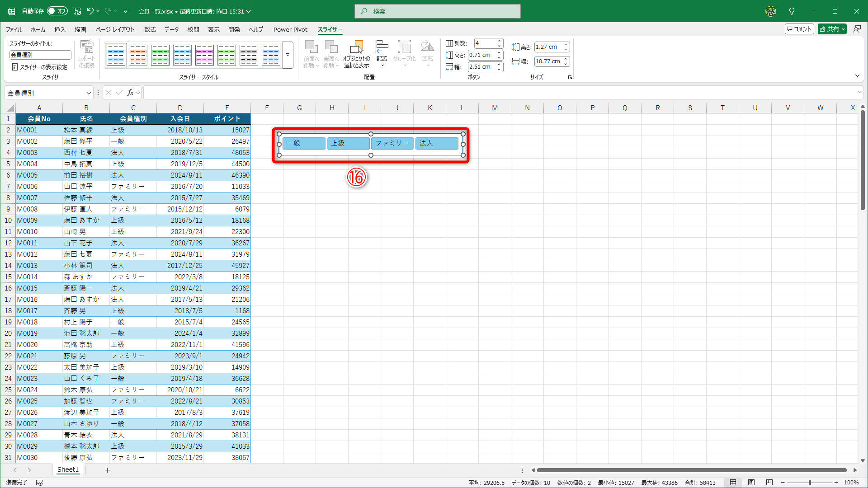This screenshot has height=488, width=868.
Task: Open スライサーの表示設定 slicer settings
Action: pyautogui.click(x=40, y=67)
